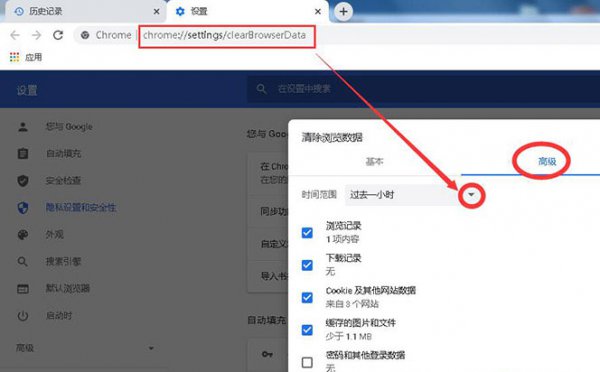Screen dimensions: 600x372
Task: Open a new tab with the plus button
Action: [343, 11]
